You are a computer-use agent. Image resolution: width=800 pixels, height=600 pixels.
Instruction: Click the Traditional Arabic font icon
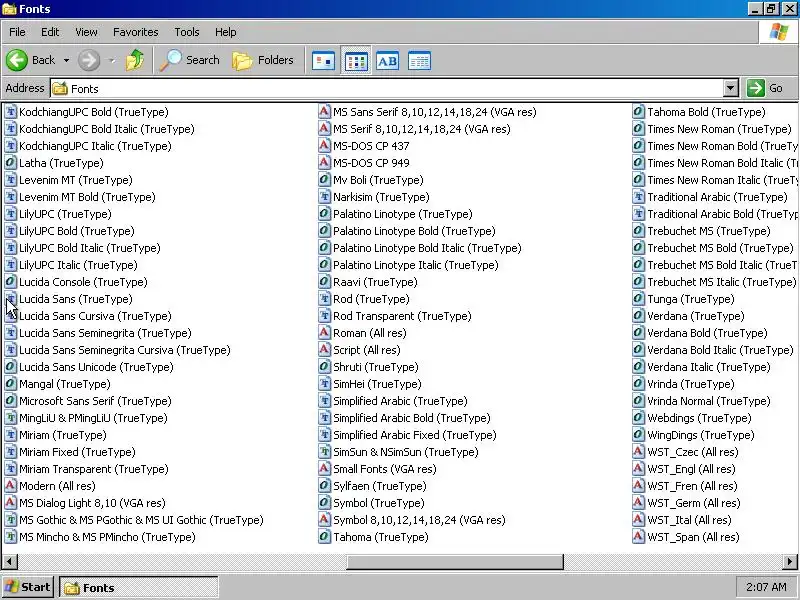click(x=638, y=197)
